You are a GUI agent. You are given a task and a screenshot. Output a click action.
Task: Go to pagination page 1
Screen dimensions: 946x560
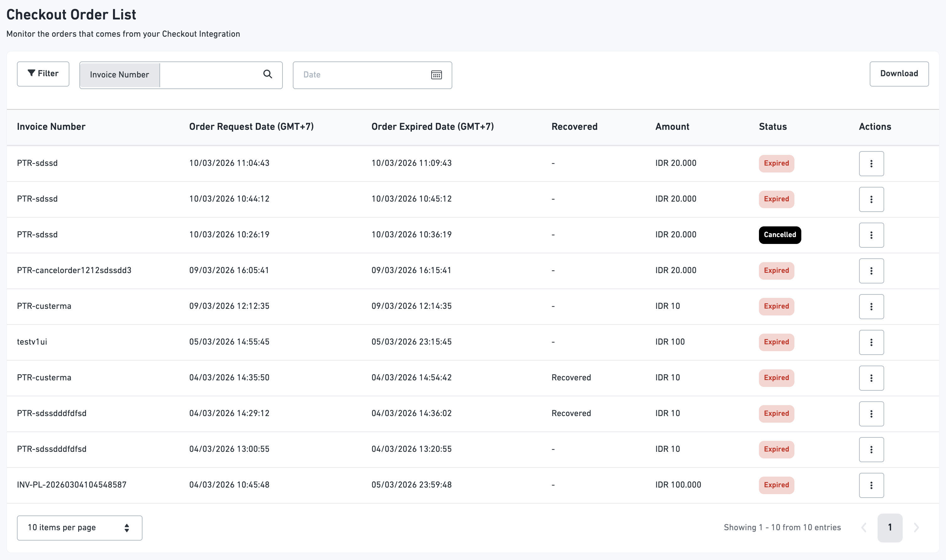[890, 527]
